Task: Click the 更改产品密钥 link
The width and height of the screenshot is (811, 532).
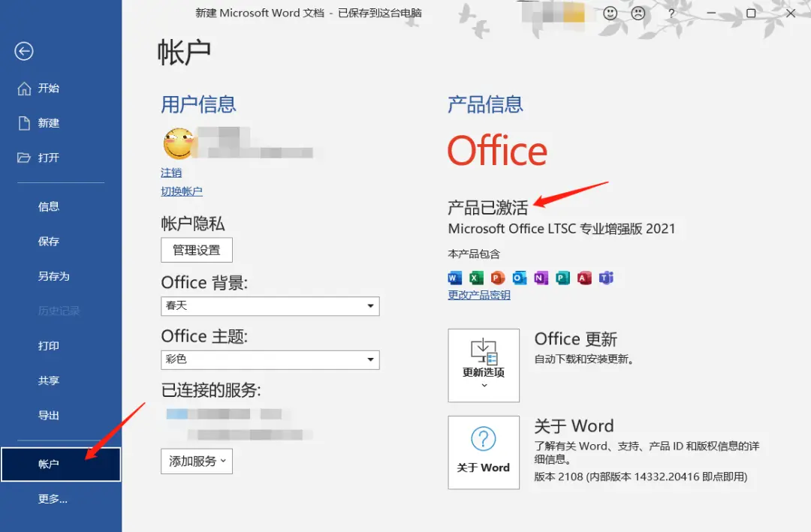Action: click(x=479, y=295)
